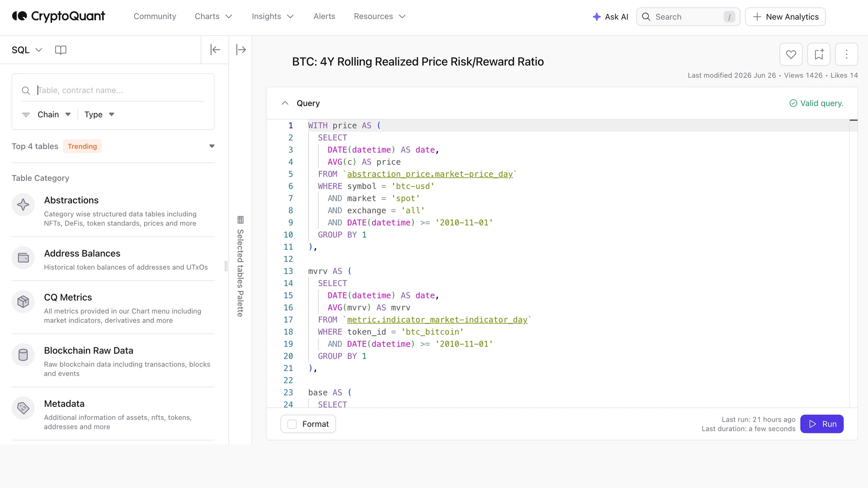Click the Trending badge

pyautogui.click(x=82, y=146)
